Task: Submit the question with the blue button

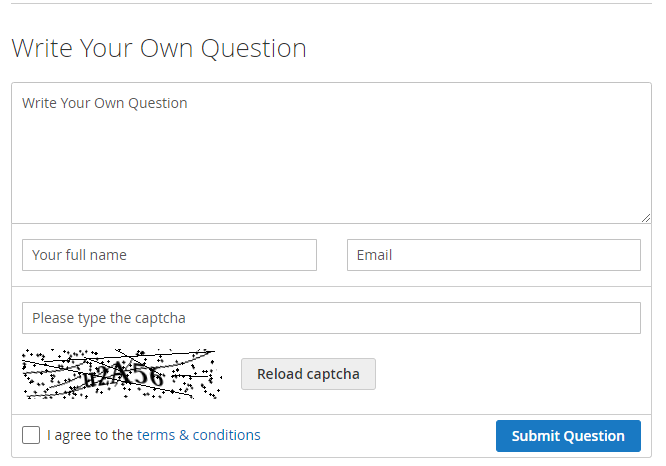Action: 568,436
